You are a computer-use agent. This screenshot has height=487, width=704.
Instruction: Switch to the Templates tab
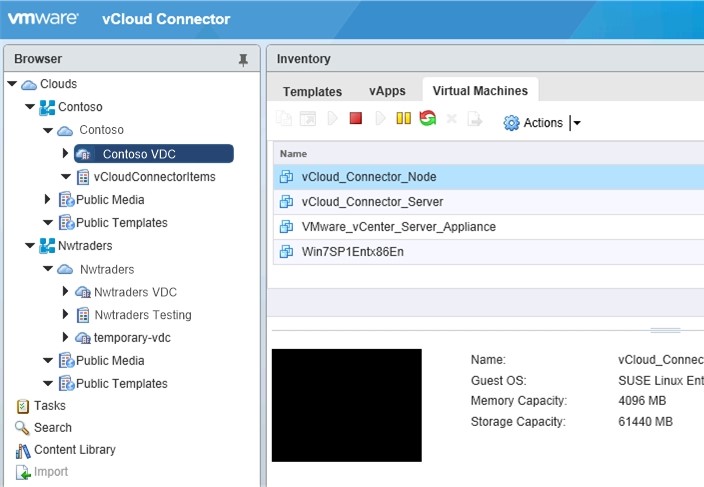pyautogui.click(x=312, y=92)
